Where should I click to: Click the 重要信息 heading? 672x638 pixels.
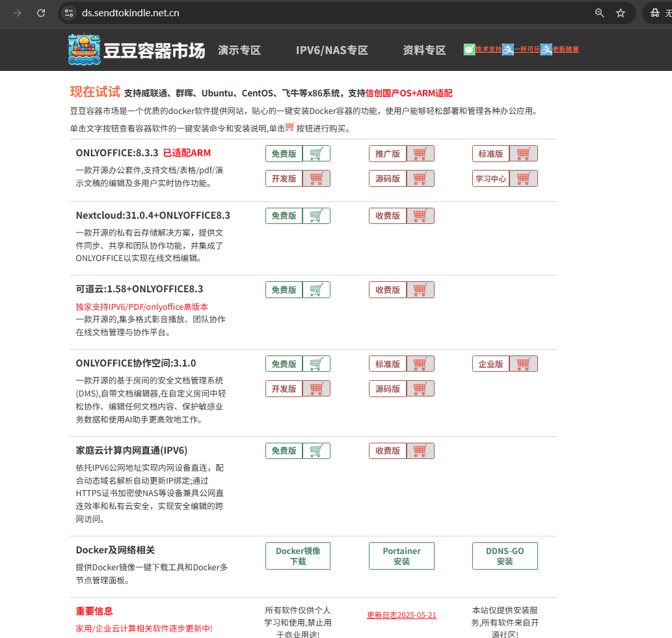[94, 611]
